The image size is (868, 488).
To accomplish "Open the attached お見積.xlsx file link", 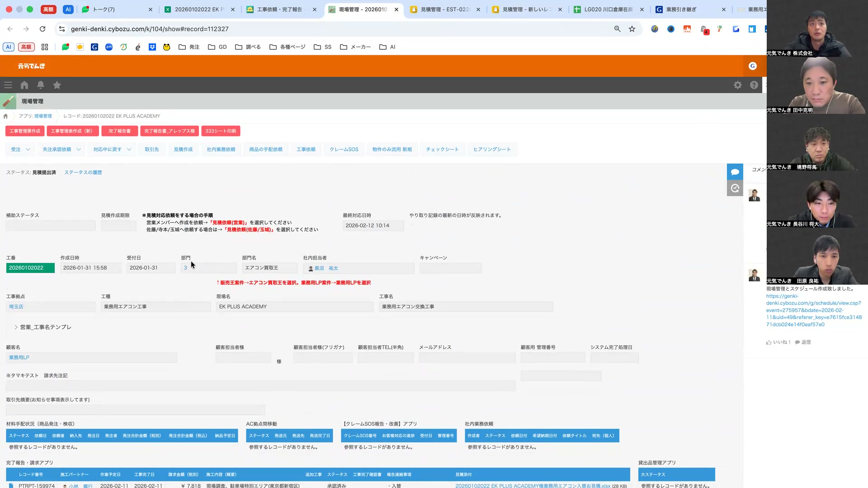I will (x=533, y=486).
